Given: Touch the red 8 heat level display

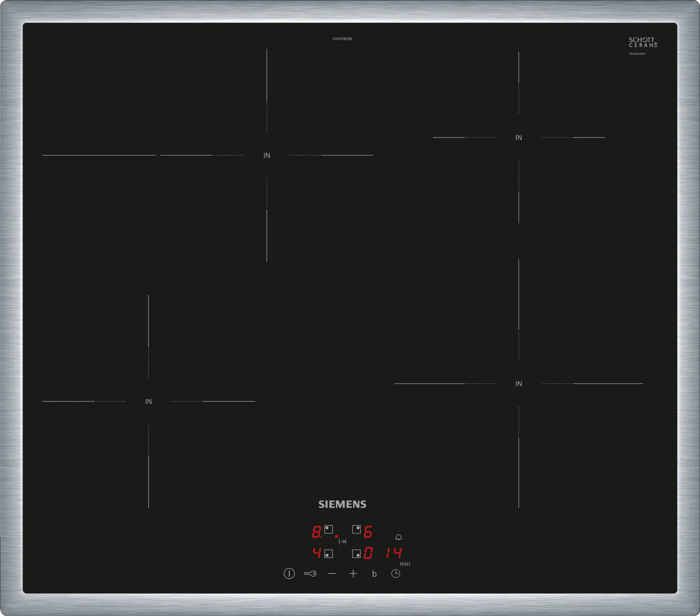Looking at the screenshot, I should coord(316,532).
